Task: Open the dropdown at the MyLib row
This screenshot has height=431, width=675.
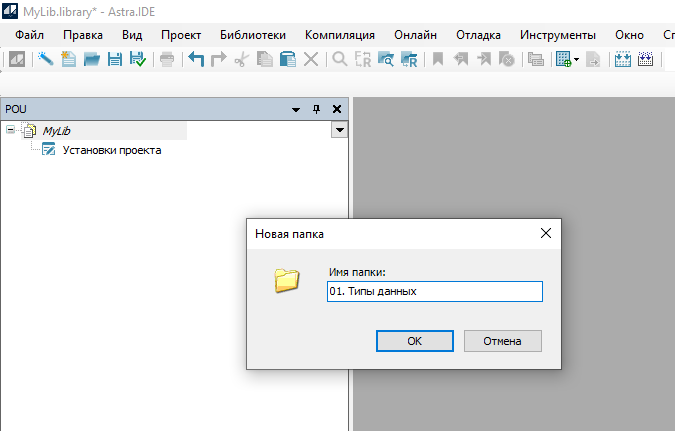Action: [339, 130]
